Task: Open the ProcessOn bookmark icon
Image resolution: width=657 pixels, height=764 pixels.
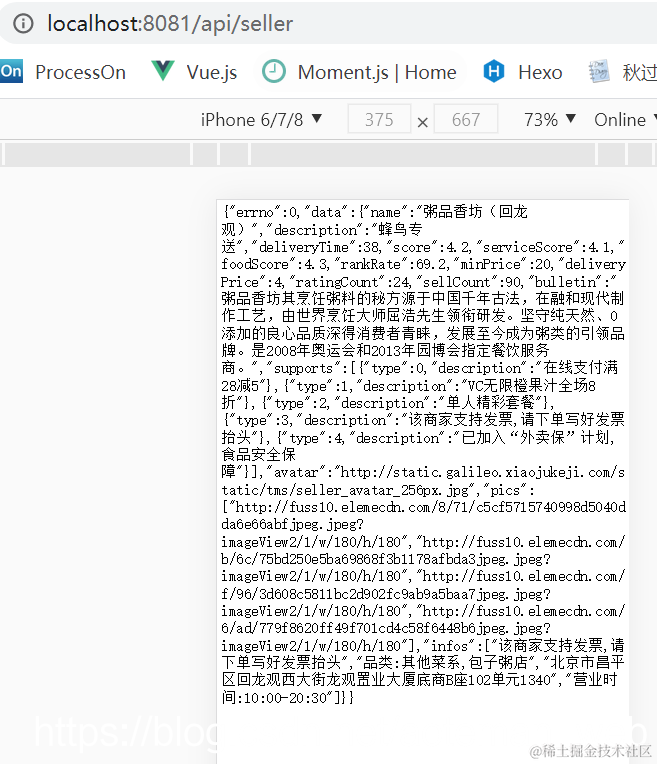Action: click(11, 71)
